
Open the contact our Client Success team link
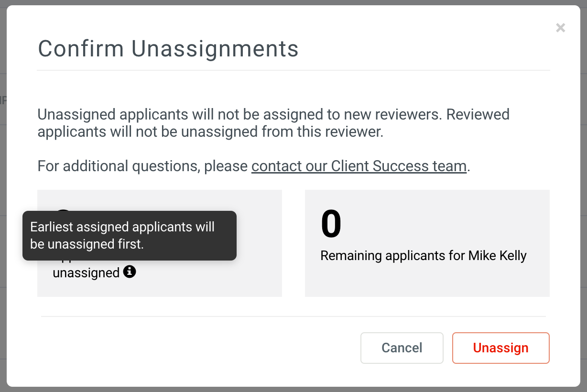359,166
